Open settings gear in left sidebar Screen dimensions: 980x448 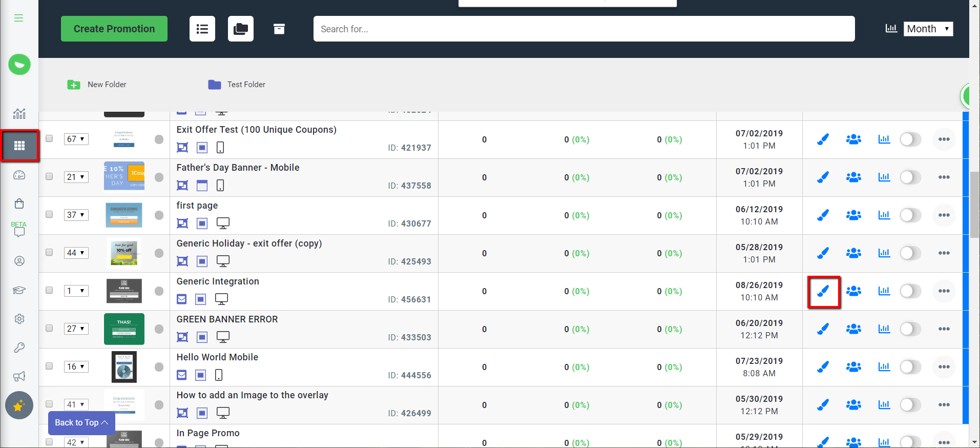pyautogui.click(x=19, y=319)
